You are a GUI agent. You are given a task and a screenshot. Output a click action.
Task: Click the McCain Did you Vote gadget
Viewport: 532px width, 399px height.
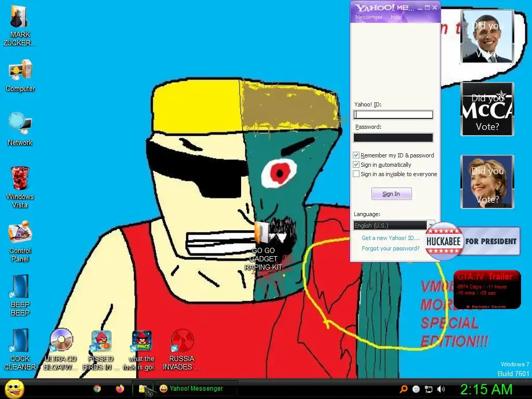click(x=487, y=109)
